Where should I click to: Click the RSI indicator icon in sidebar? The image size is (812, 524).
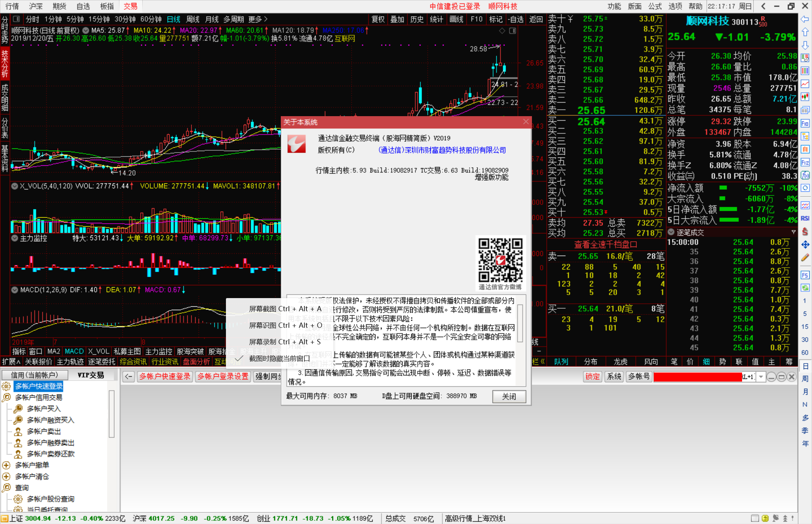point(805,218)
